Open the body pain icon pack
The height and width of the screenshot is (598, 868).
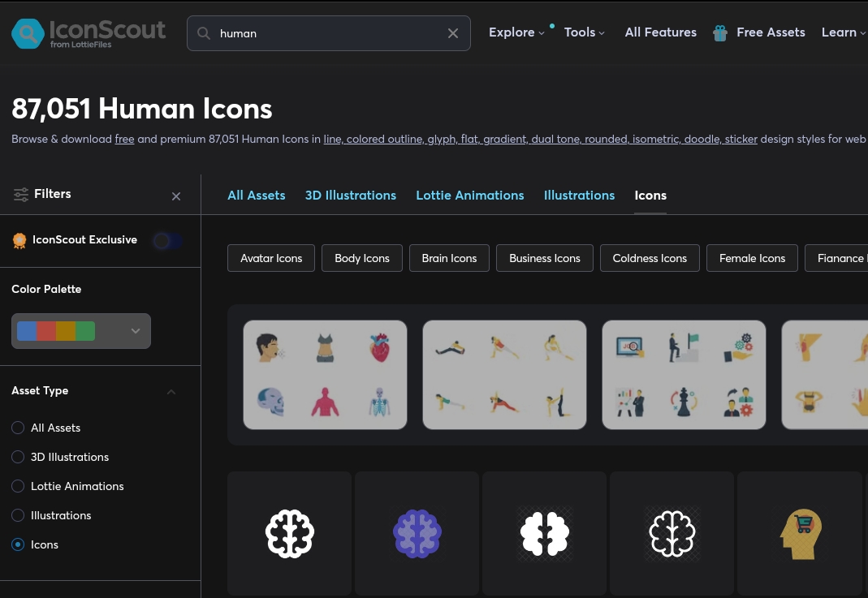tap(825, 375)
